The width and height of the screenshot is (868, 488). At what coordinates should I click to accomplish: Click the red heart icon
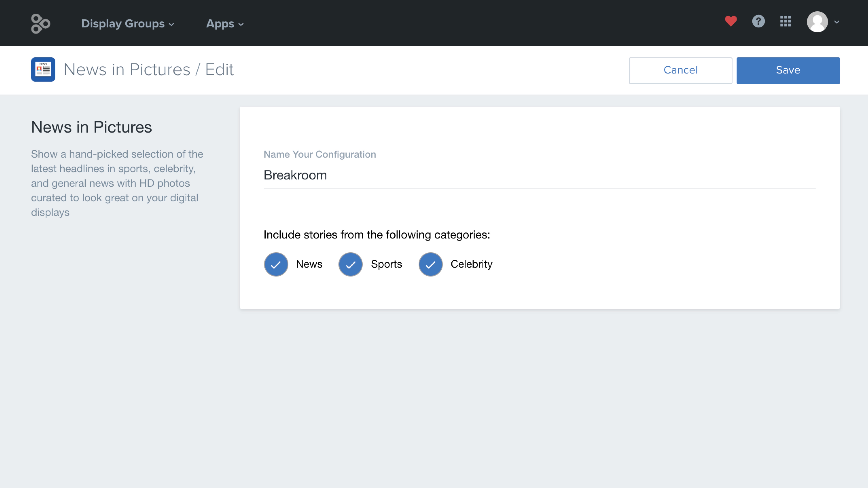[x=731, y=21]
